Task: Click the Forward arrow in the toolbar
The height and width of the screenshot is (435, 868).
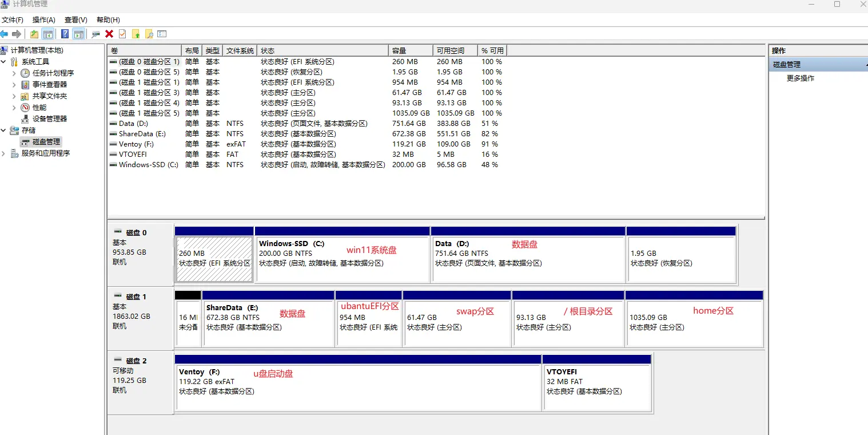Action: pyautogui.click(x=17, y=34)
